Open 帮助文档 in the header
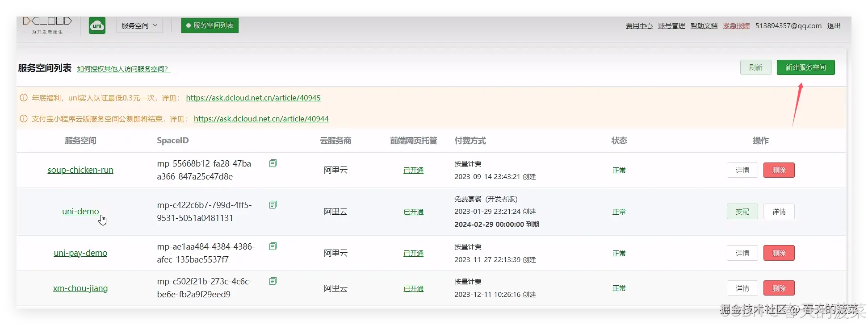The height and width of the screenshot is (325, 868). coord(704,26)
